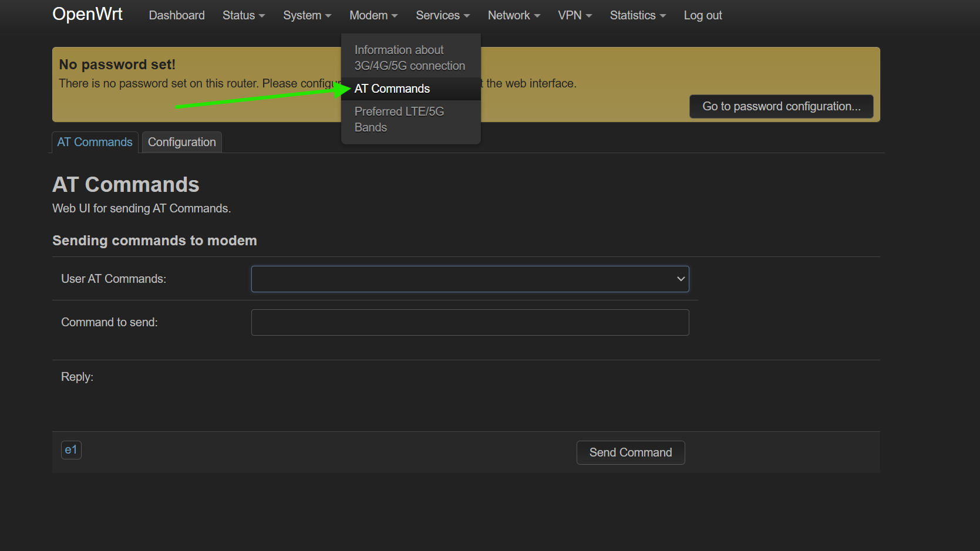Expand the Services dropdown menu
980x551 pixels.
(x=443, y=15)
